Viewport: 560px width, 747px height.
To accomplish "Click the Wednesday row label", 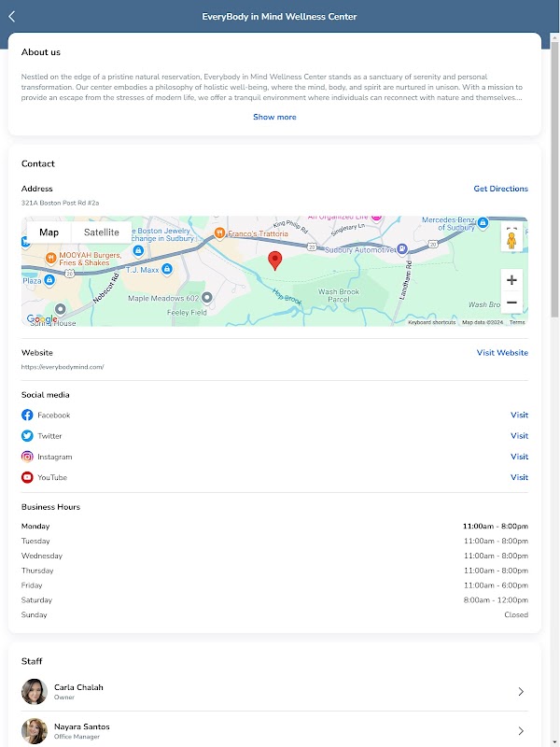I will click(42, 556).
